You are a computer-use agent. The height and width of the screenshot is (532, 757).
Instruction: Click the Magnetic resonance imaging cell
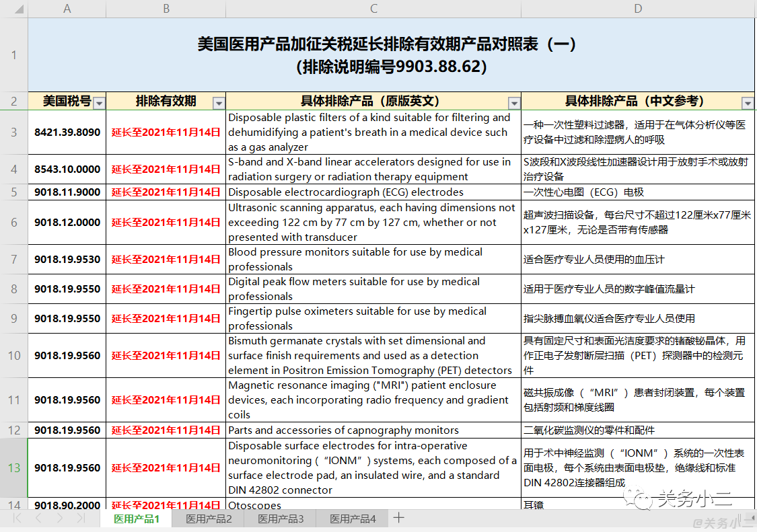point(373,400)
